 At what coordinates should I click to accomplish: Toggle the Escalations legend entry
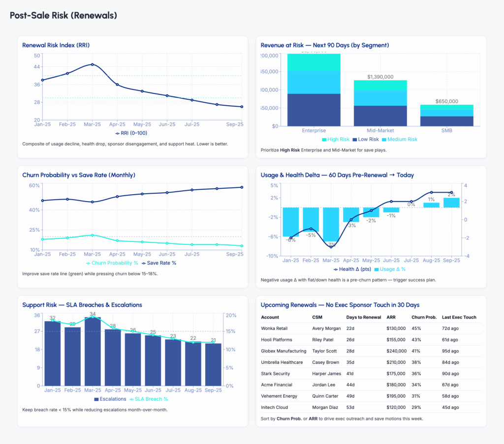[x=96, y=399]
